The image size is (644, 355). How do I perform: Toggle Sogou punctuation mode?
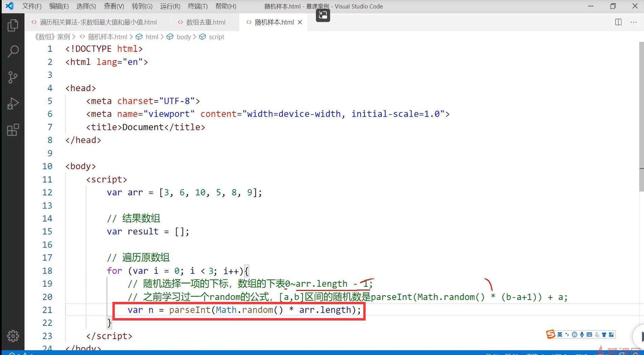pos(567,335)
